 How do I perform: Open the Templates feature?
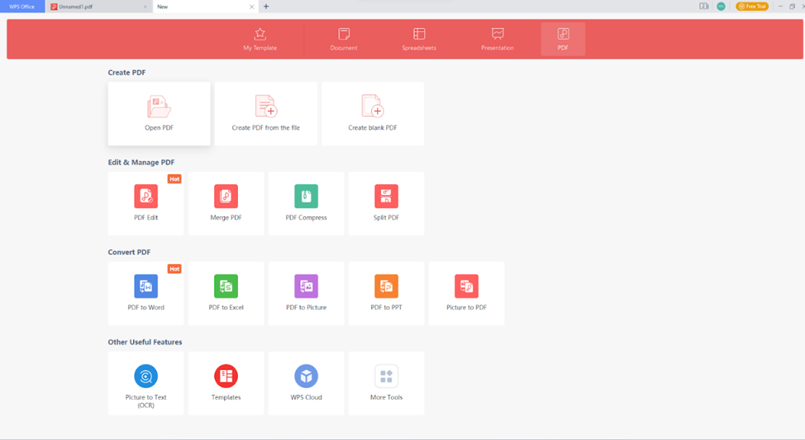pos(226,383)
